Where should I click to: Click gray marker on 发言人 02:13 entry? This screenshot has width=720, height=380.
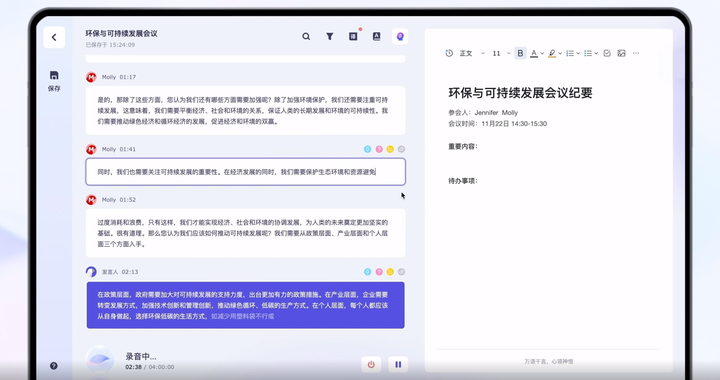[401, 272]
